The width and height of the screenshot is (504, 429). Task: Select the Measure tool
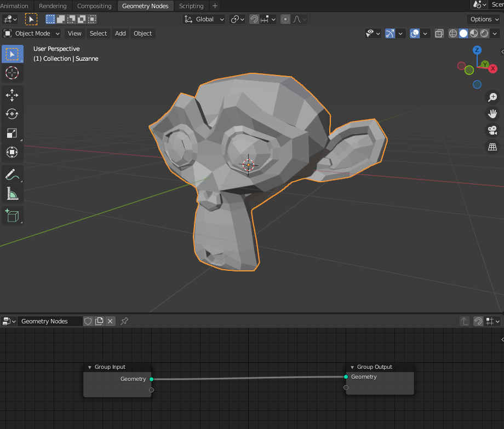(x=12, y=193)
